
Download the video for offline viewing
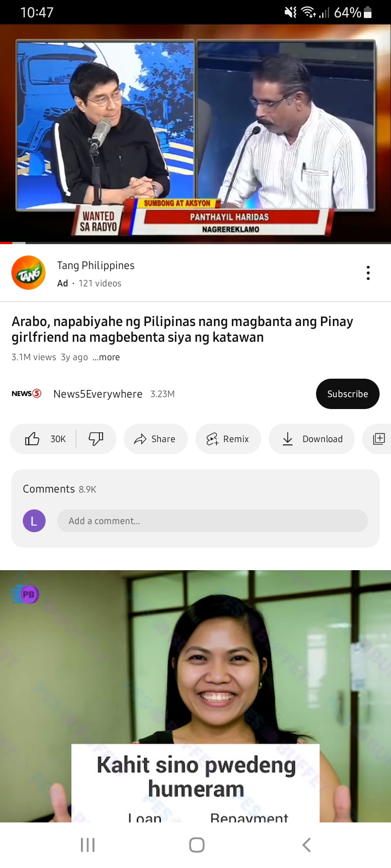pyautogui.click(x=312, y=439)
